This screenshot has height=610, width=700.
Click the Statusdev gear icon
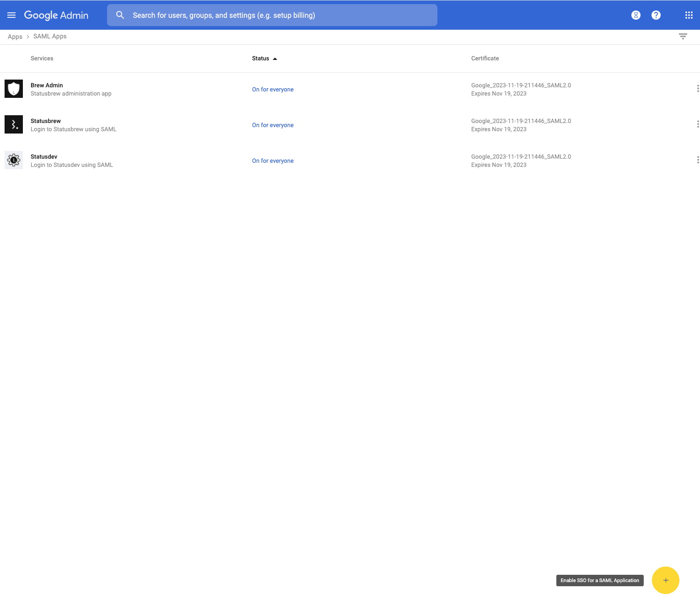[x=14, y=160]
